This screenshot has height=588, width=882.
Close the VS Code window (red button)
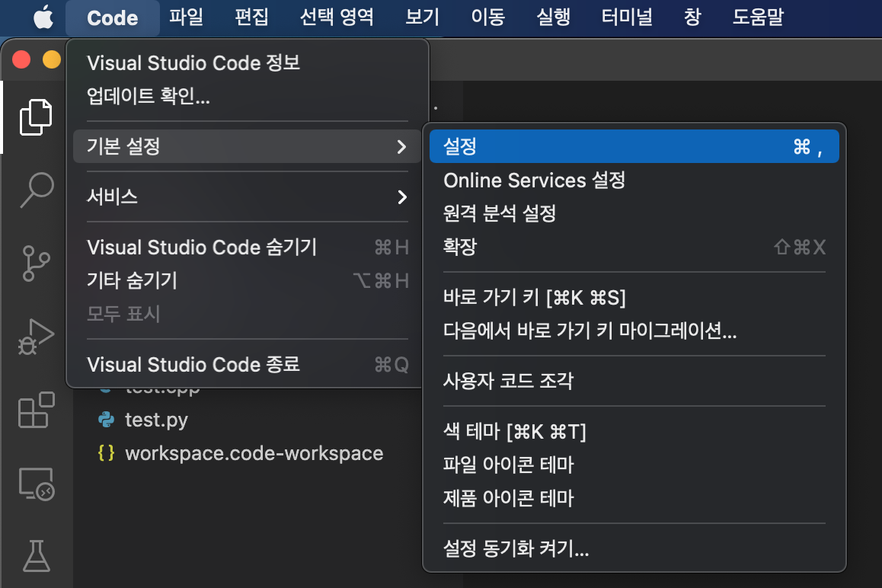21,59
